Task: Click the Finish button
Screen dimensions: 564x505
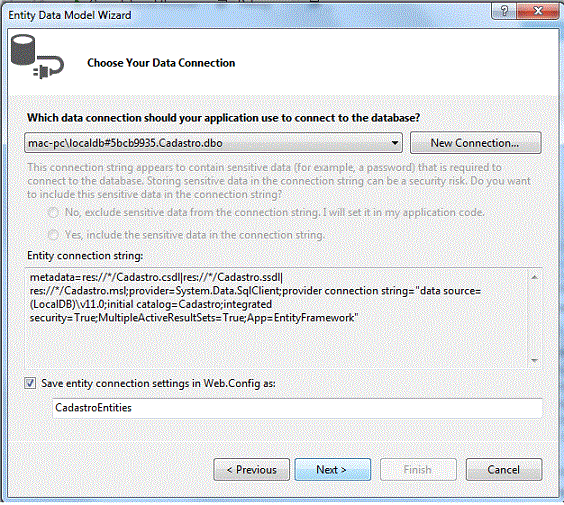Action: [418, 469]
